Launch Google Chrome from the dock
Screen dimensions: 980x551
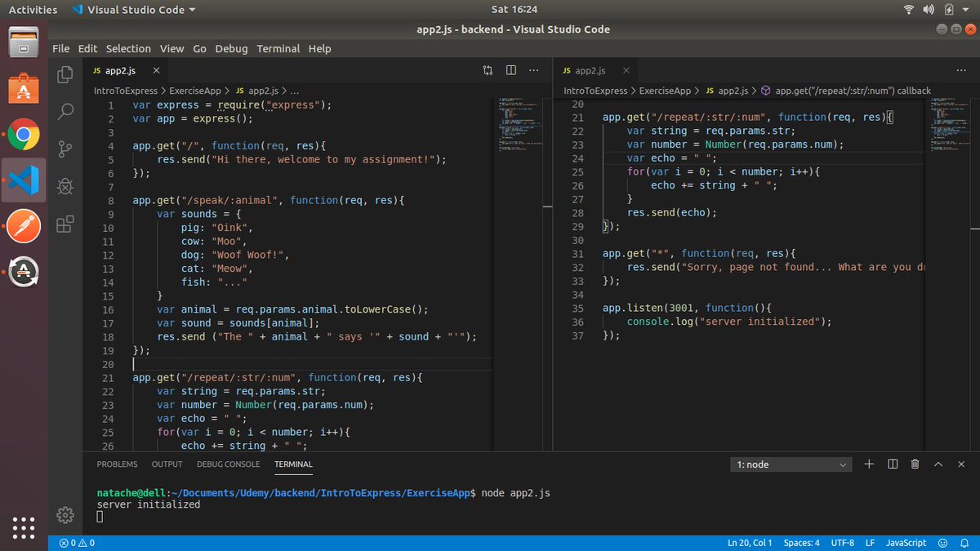click(24, 136)
